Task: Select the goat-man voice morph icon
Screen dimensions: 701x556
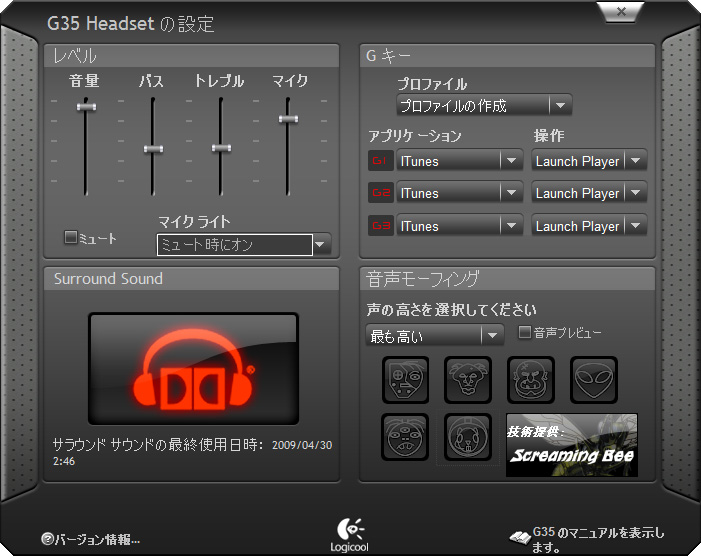Action: pyautogui.click(x=468, y=380)
